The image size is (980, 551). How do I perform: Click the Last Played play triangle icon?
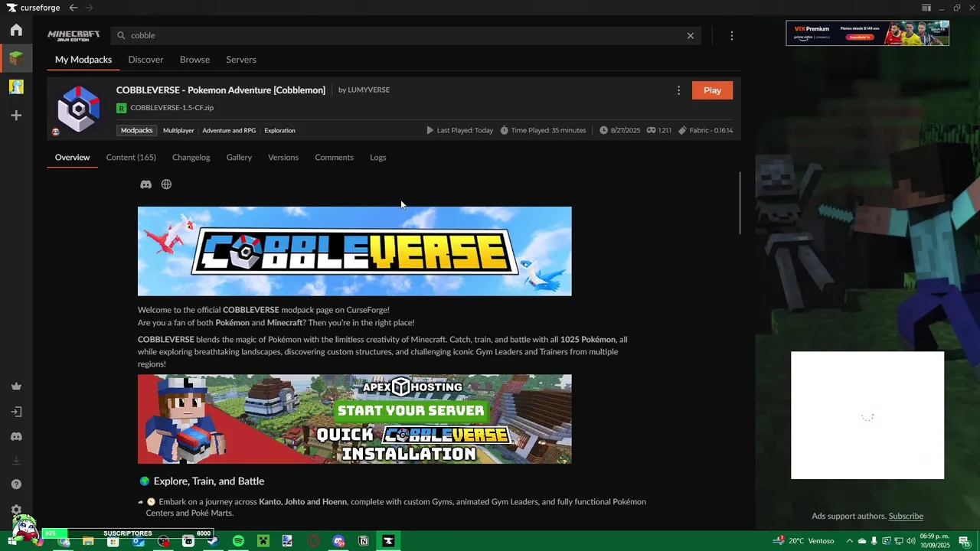coord(430,130)
